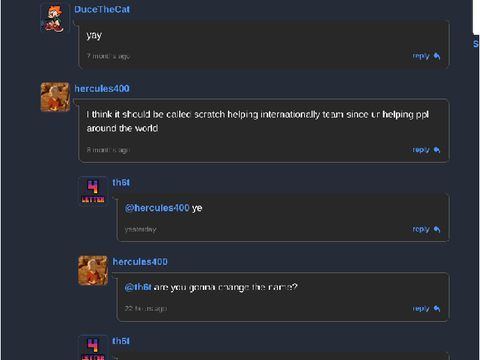480x360 pixels.
Task: Open th6t's avatar at the bottom comment
Action: click(93, 347)
